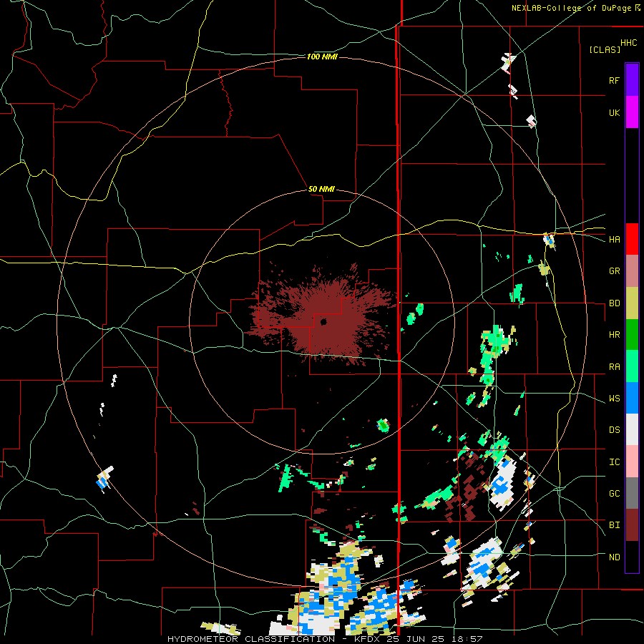This screenshot has height=644, width=644.
Task: Pick the RA light green legend swatch
Action: coord(632,366)
